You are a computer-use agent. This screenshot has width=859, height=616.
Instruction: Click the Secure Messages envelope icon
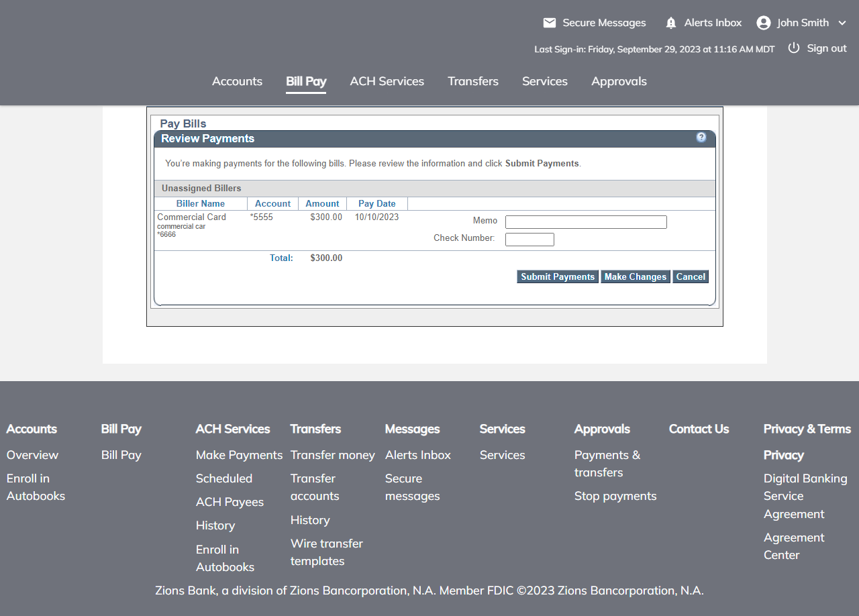click(549, 23)
